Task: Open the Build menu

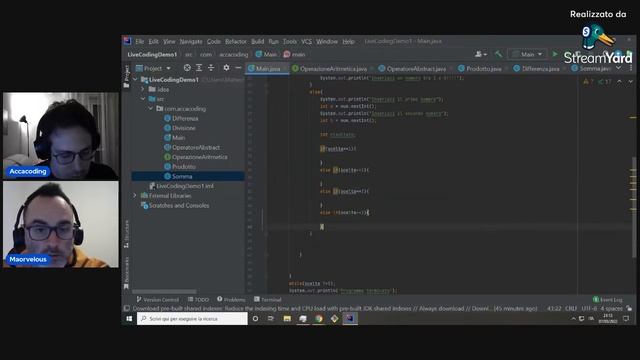Action: (258, 41)
